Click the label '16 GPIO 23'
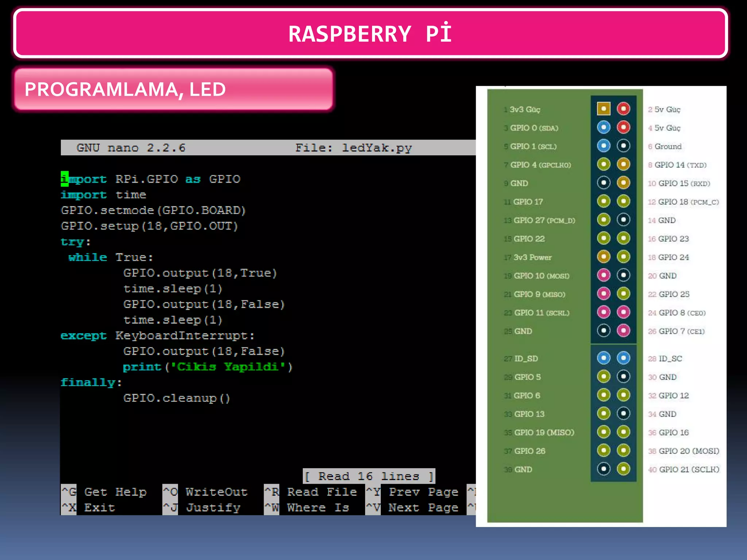The width and height of the screenshot is (747, 560). pos(668,239)
